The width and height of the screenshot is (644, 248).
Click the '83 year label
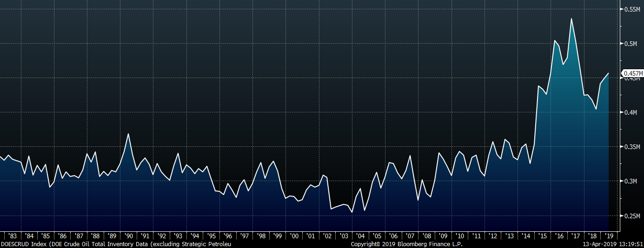pyautogui.click(x=13, y=236)
